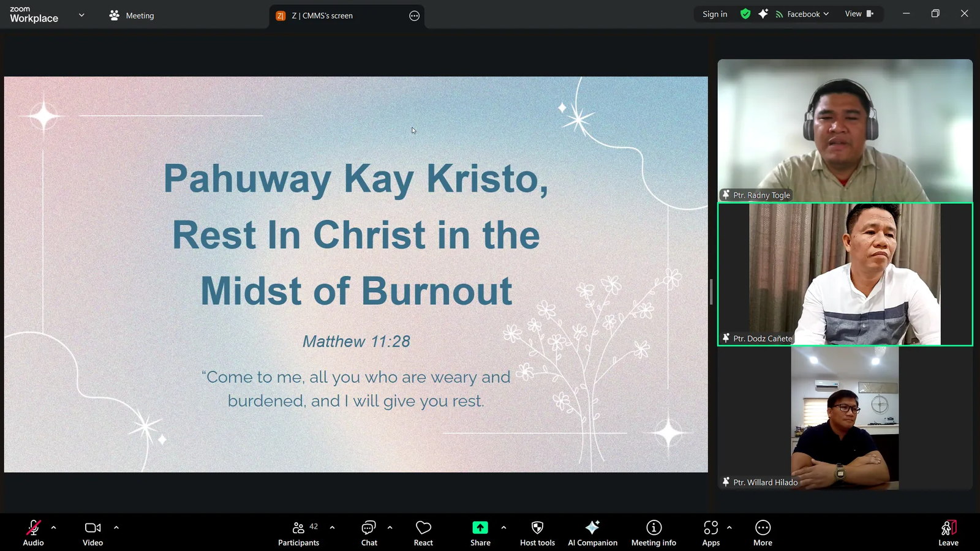Viewport: 980px width, 551px height.
Task: Open the Participants panel
Action: (298, 533)
